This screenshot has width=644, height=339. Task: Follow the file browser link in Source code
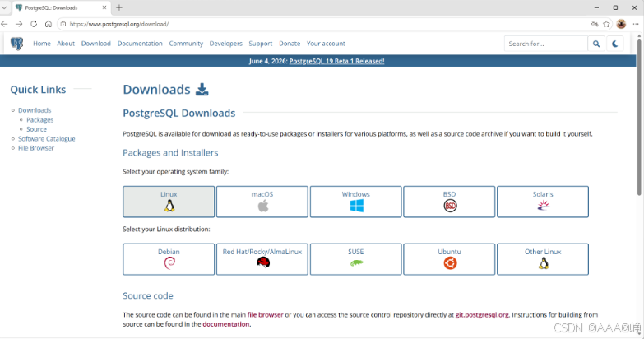(x=266, y=315)
